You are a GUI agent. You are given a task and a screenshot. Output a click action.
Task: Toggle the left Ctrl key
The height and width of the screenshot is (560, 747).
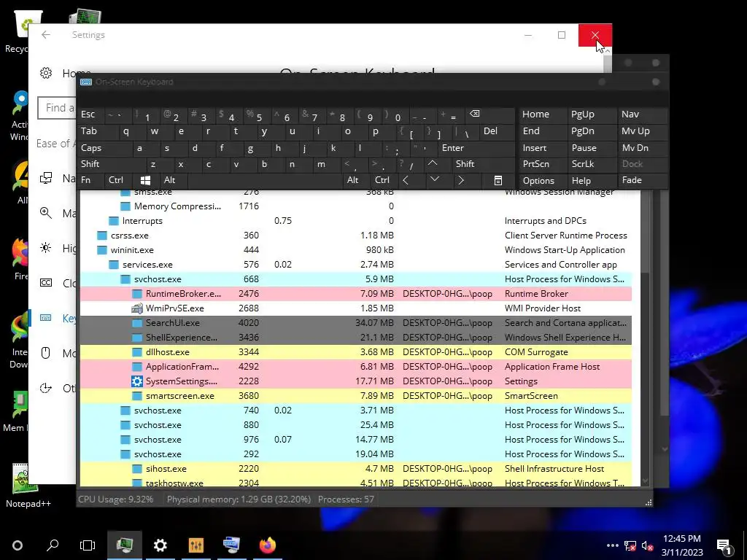(x=118, y=180)
